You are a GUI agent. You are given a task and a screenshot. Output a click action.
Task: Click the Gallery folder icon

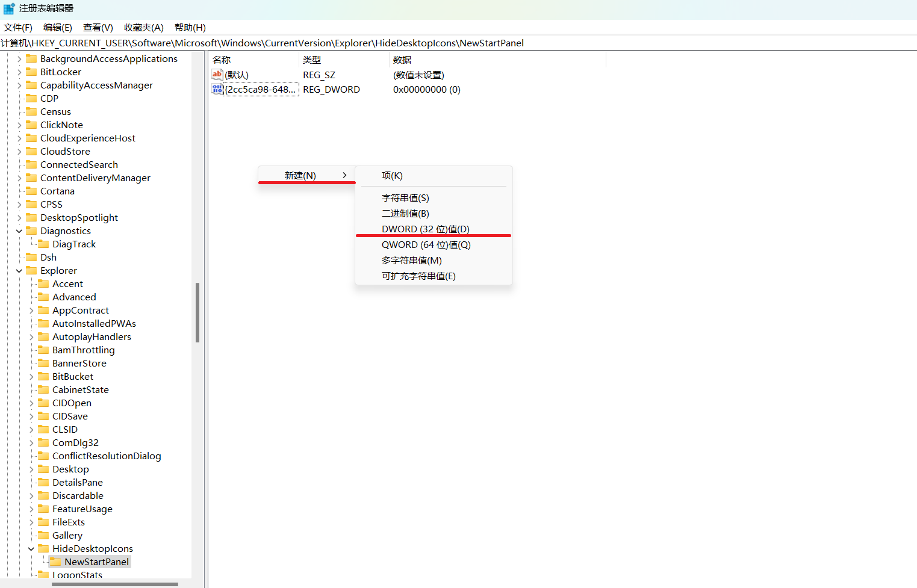point(44,535)
